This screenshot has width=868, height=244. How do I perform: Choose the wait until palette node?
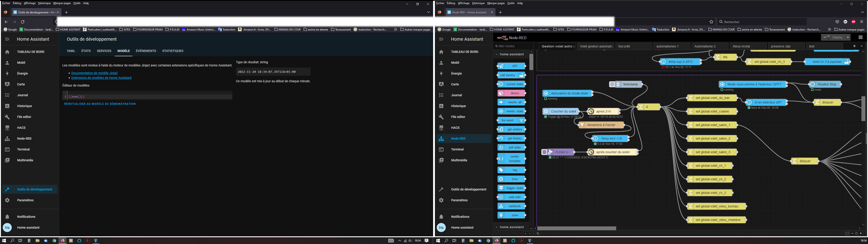click(511, 197)
